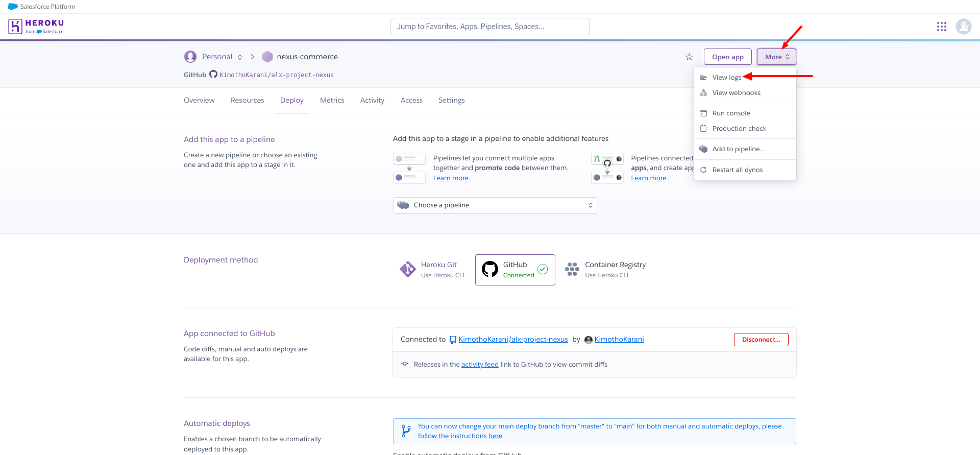Focus the Jump to Favorites search field
This screenshot has height=455, width=980.
(490, 27)
